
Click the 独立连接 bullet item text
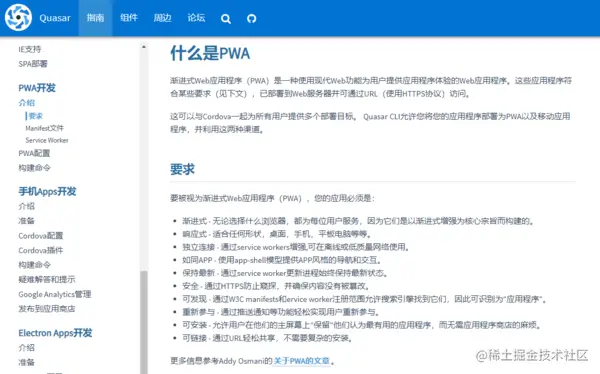pos(295,247)
